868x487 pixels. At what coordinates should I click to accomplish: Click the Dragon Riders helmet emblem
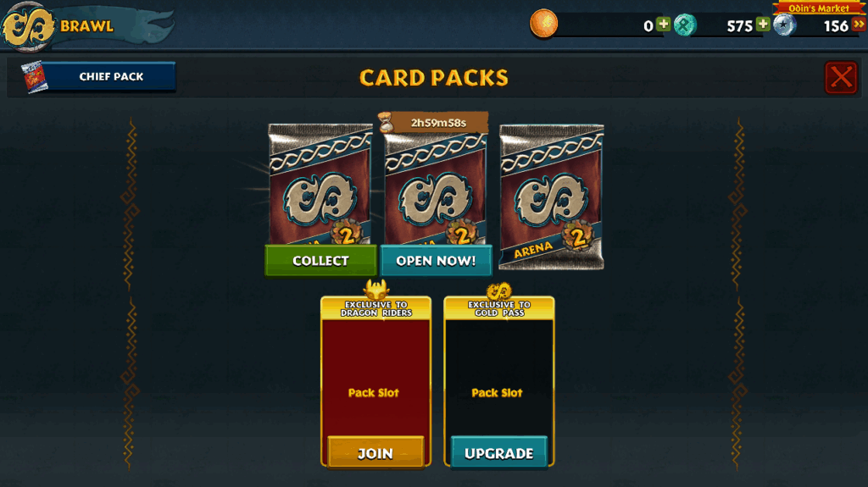[376, 290]
